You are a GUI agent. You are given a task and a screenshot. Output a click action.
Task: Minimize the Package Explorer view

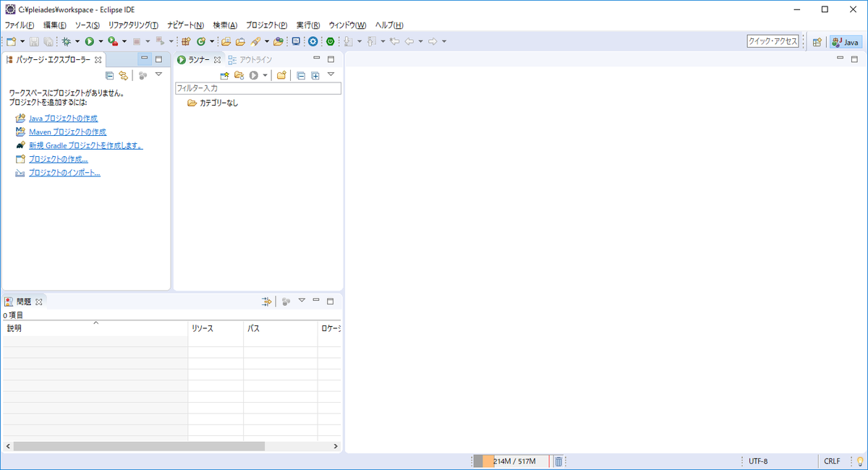(145, 59)
